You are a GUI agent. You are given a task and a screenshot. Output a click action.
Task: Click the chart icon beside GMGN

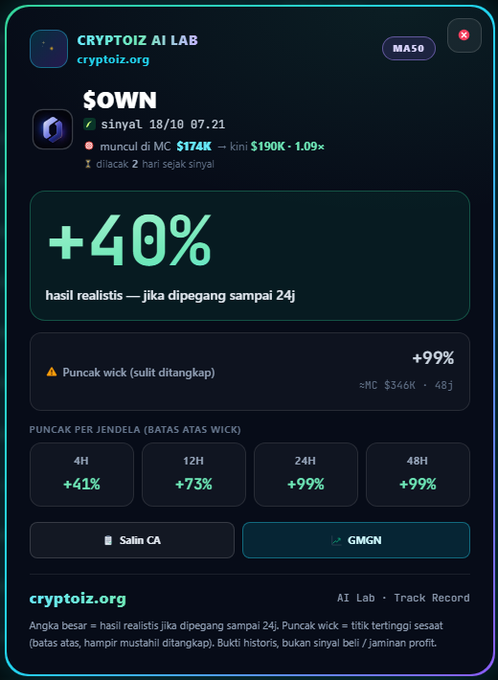[336, 540]
